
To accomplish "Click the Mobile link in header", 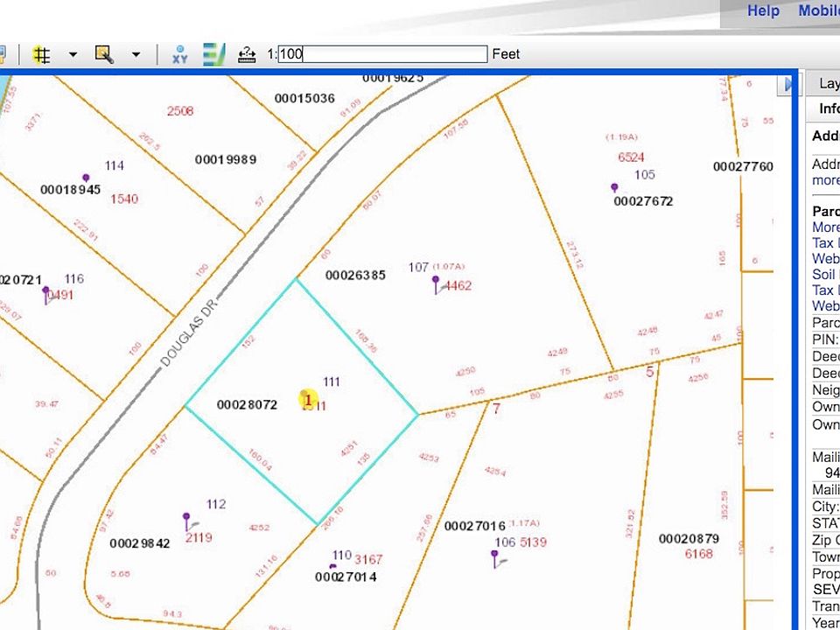I will (818, 10).
